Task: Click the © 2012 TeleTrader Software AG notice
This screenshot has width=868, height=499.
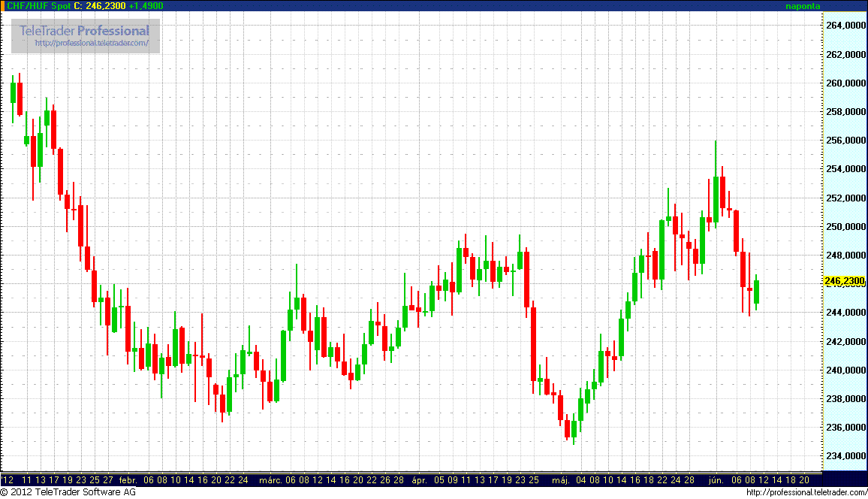Action: (x=68, y=491)
